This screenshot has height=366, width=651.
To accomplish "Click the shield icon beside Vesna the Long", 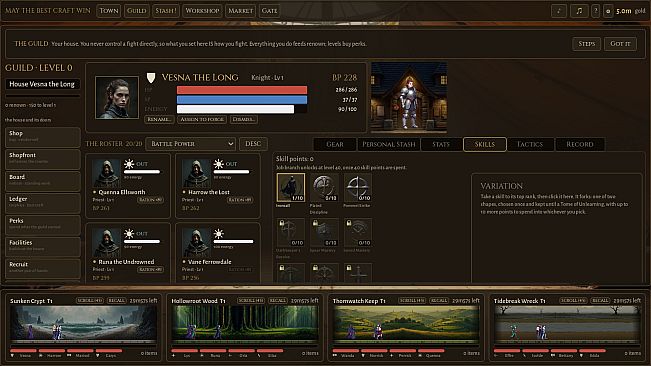I will pyautogui.click(x=151, y=77).
